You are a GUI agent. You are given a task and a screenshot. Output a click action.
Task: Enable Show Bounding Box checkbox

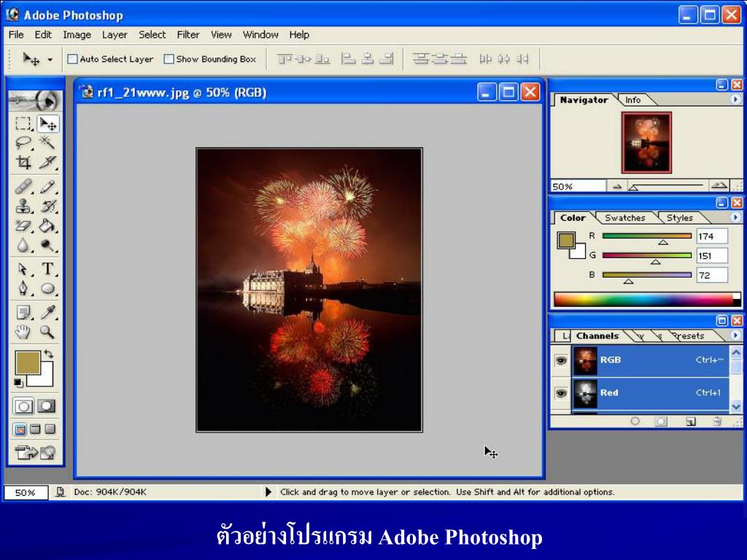click(x=169, y=59)
